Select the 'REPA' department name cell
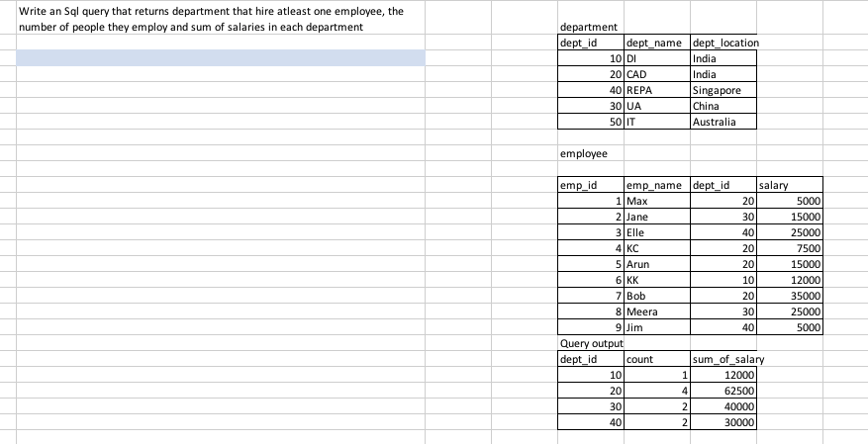Image resolution: width=868 pixels, height=444 pixels. pos(657,90)
